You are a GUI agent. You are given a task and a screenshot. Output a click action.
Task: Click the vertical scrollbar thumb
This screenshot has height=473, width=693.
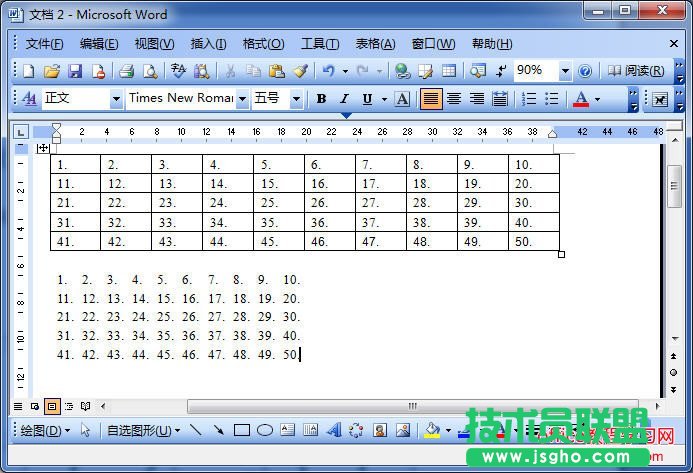[674, 186]
